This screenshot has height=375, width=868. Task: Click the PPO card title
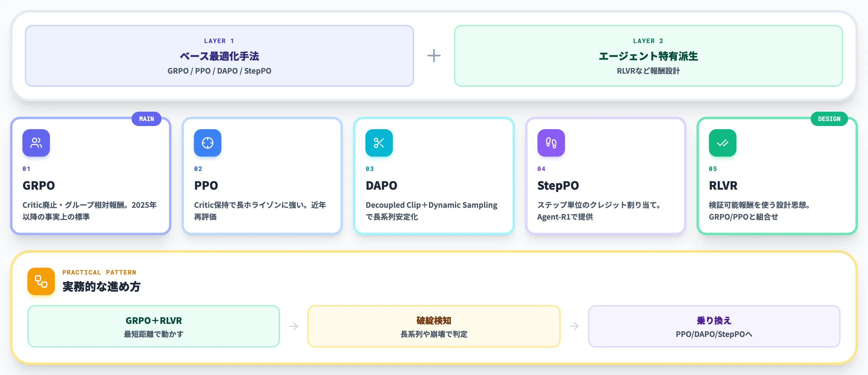point(206,186)
